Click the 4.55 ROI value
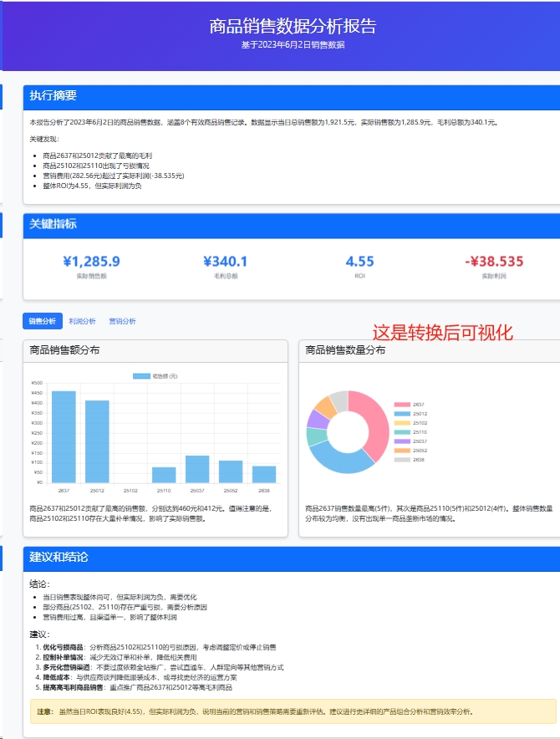Screen dimensions: 560x739 (359, 262)
